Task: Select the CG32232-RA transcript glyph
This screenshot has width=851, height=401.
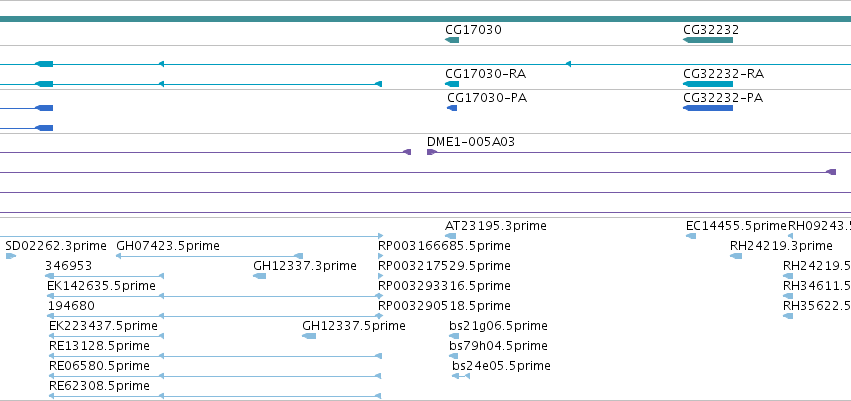Action: coord(708,84)
